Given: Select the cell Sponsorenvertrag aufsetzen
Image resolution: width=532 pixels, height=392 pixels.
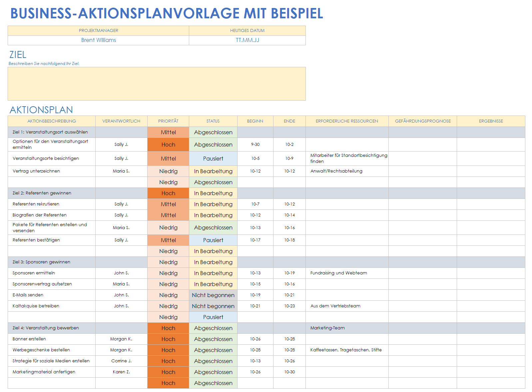Looking at the screenshot, I should tap(52, 284).
